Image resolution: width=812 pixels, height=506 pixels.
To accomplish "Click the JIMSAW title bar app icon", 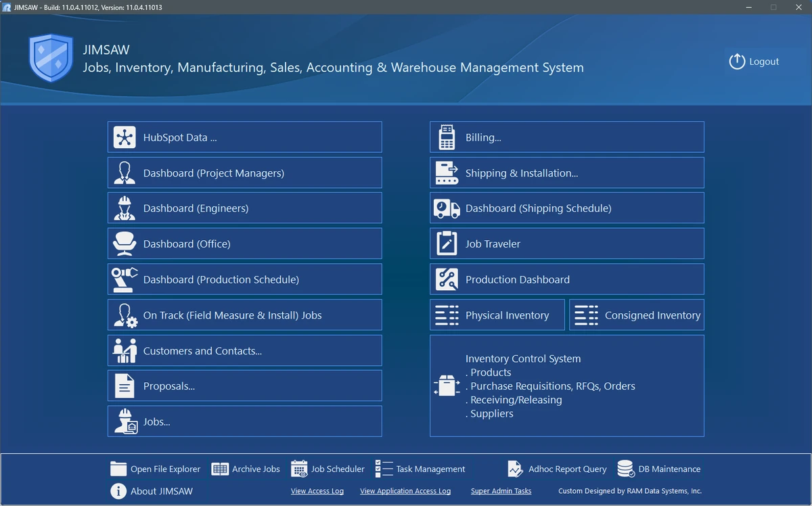I will click(7, 7).
